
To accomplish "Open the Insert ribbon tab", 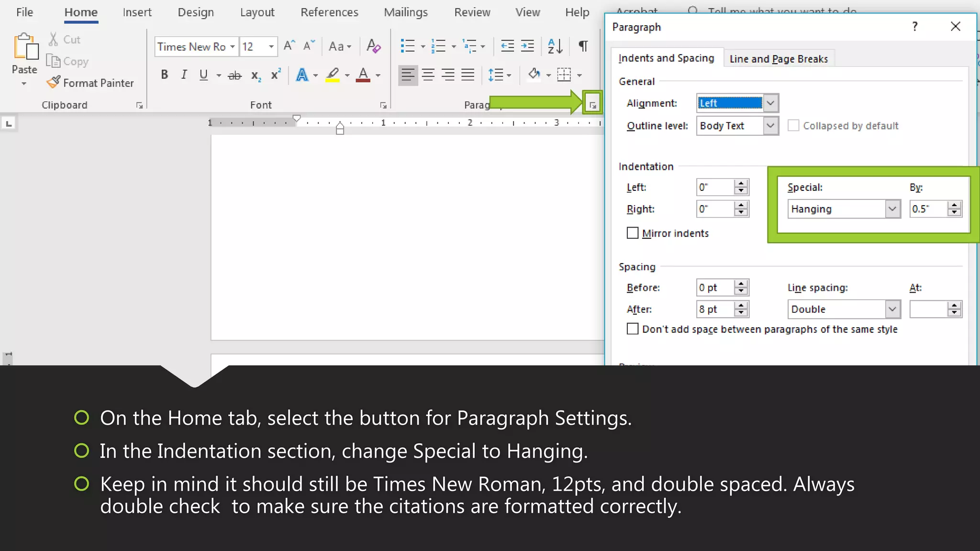I will click(x=137, y=12).
